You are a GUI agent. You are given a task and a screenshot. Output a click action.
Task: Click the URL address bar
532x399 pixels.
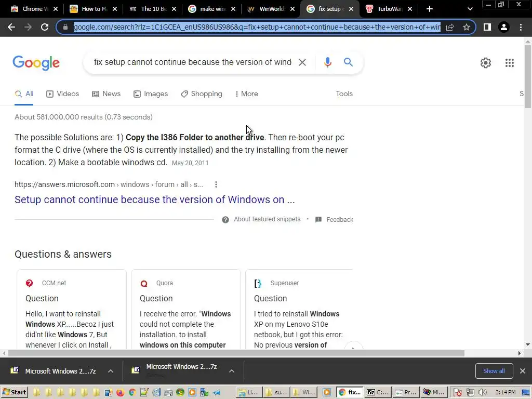pyautogui.click(x=257, y=27)
